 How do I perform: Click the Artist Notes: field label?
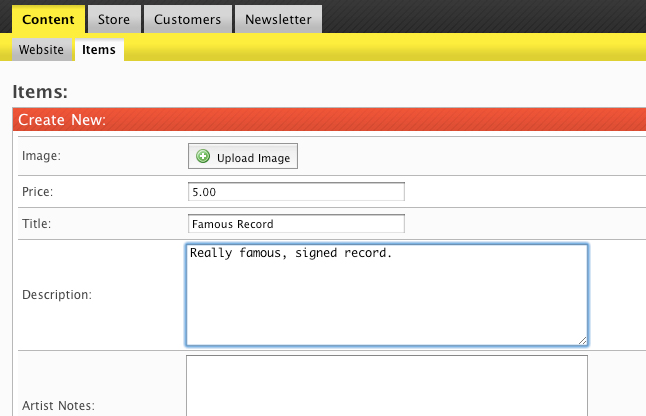point(58,406)
